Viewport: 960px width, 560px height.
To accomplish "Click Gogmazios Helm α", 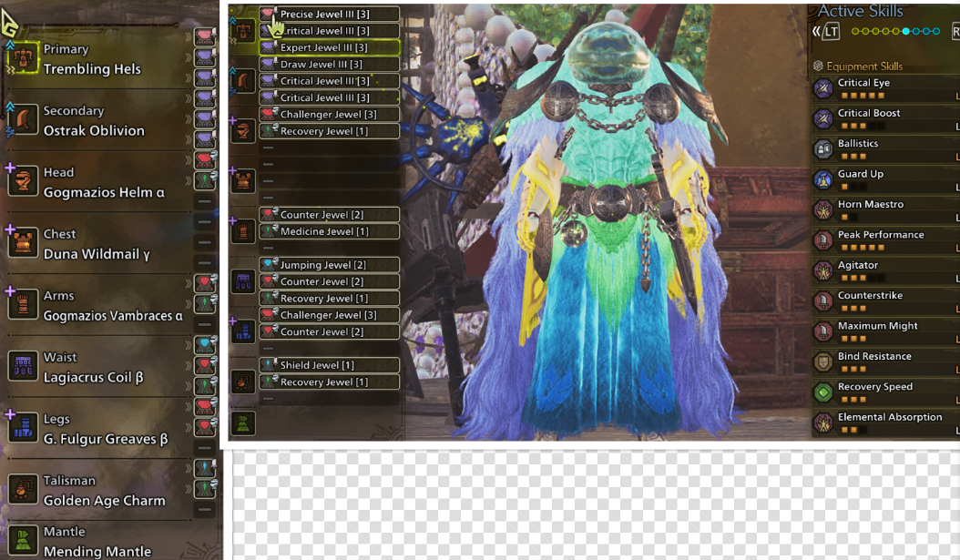I will (x=104, y=192).
